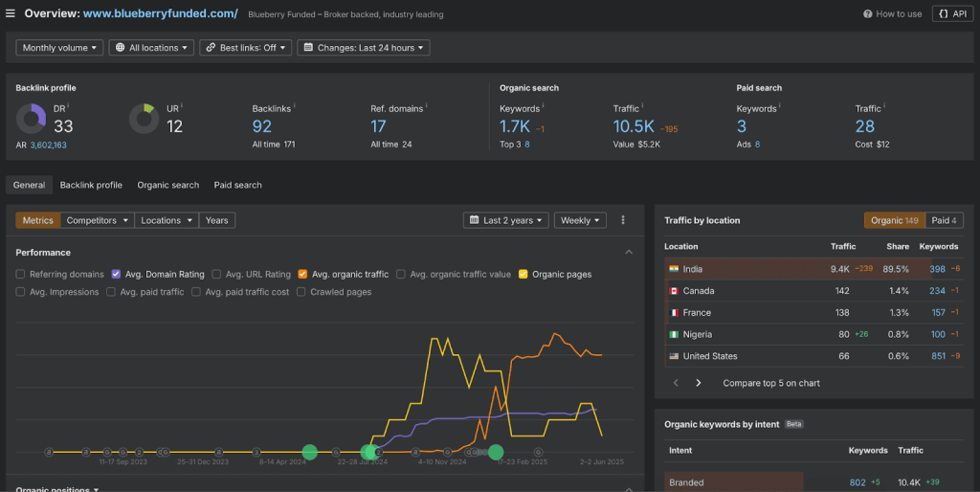Open the hamburger menu icon
The height and width of the screenshot is (492, 980).
(x=11, y=13)
